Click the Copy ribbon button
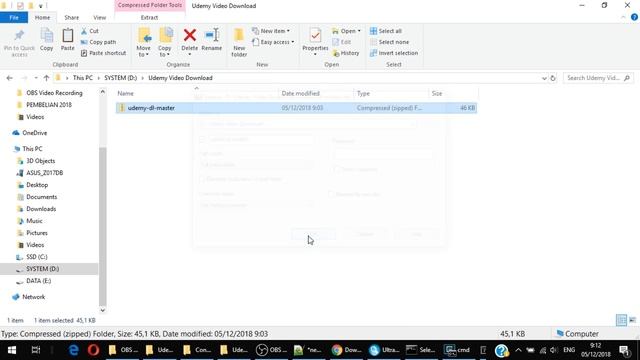Viewport: 640px width, 360px height. 47,40
